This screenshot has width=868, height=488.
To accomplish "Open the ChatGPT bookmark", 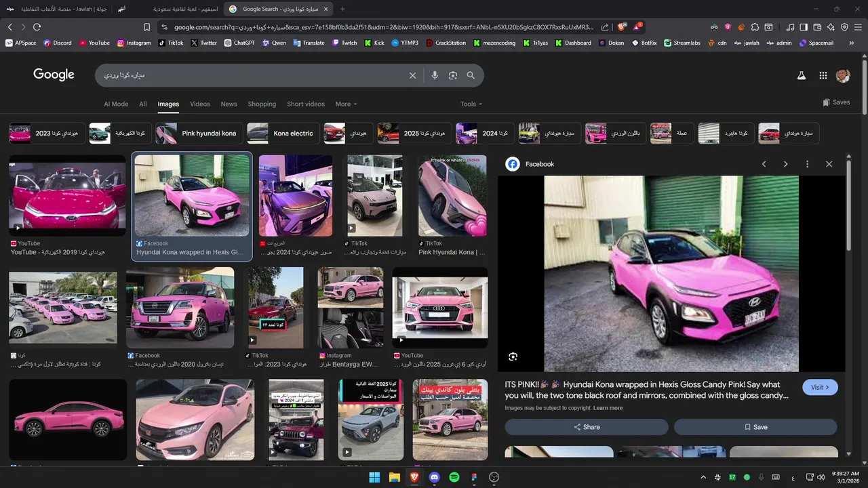I will pos(239,43).
